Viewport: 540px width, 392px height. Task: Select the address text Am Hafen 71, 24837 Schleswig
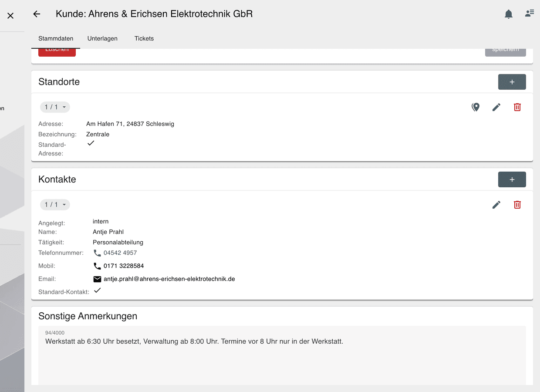click(x=130, y=124)
